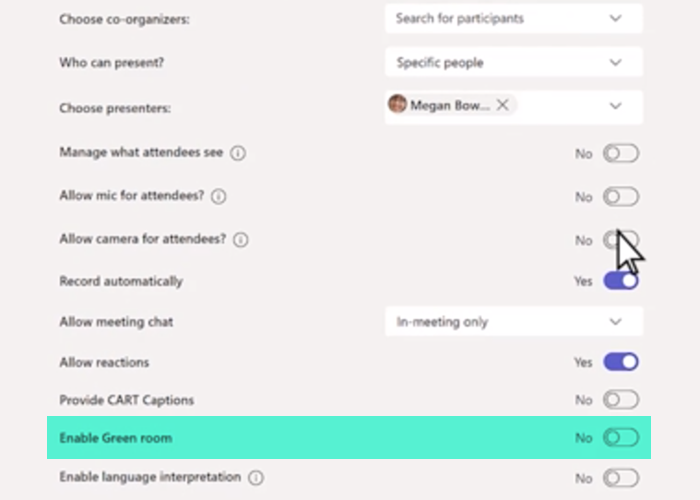This screenshot has width=700, height=500.
Task: Disable Record automatically toggle
Action: click(x=620, y=281)
